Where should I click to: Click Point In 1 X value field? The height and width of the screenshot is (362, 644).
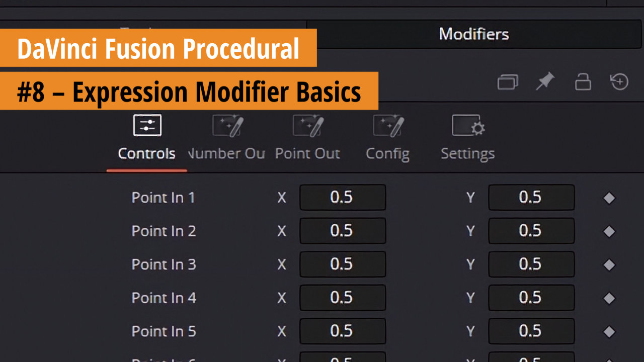[343, 198]
